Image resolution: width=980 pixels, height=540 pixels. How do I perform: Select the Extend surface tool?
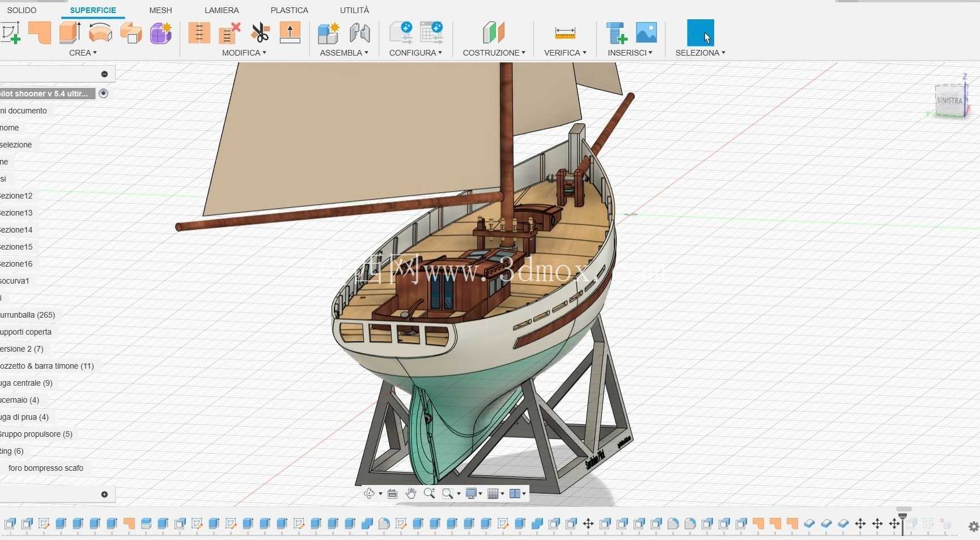[x=290, y=33]
